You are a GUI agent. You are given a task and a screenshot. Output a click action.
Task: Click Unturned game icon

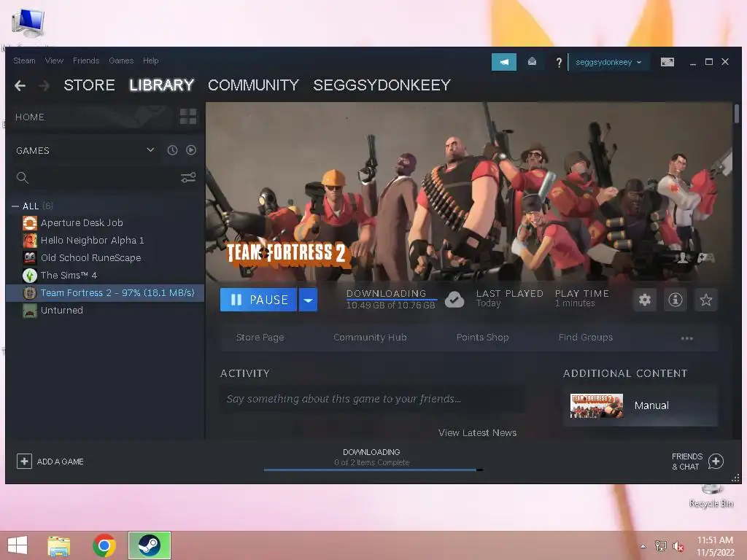pyautogui.click(x=29, y=311)
